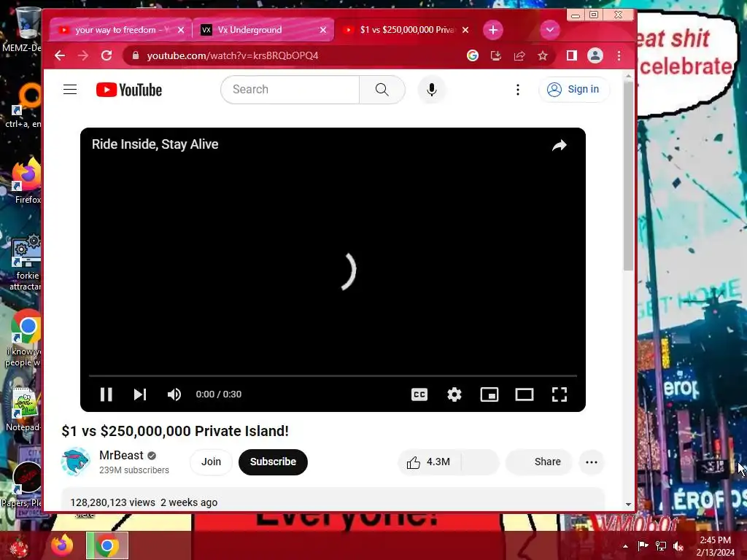The width and height of the screenshot is (747, 560).
Task: Enter full screen mode
Action: click(560, 394)
